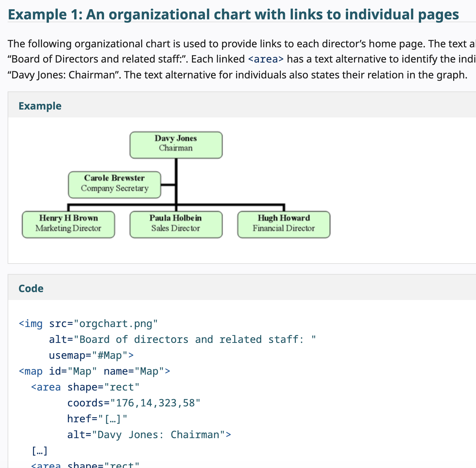Click the alt Board of directors code line
Screen dimensions: 476x468
click(182, 339)
